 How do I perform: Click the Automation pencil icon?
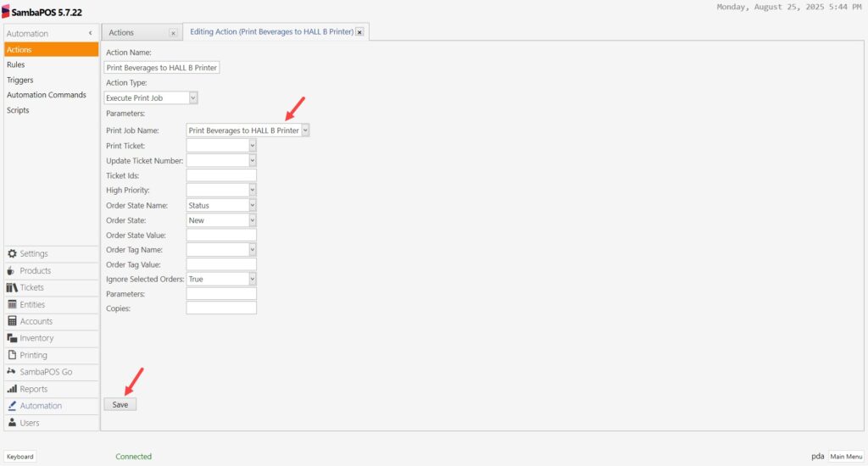[12, 406]
